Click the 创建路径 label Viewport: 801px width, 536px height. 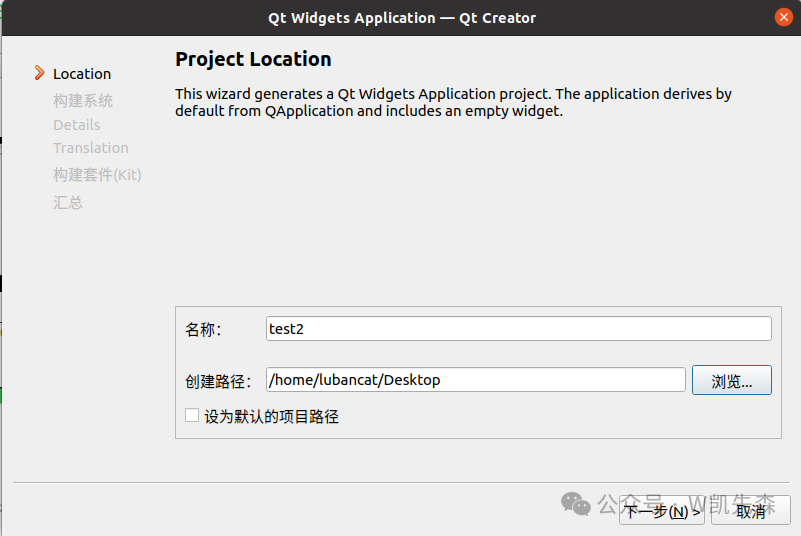217,381
